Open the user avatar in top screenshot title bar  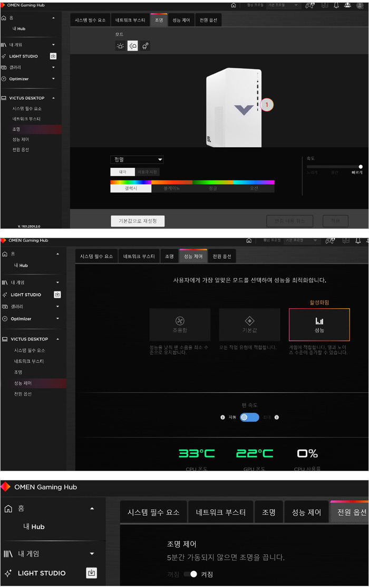(x=360, y=5)
